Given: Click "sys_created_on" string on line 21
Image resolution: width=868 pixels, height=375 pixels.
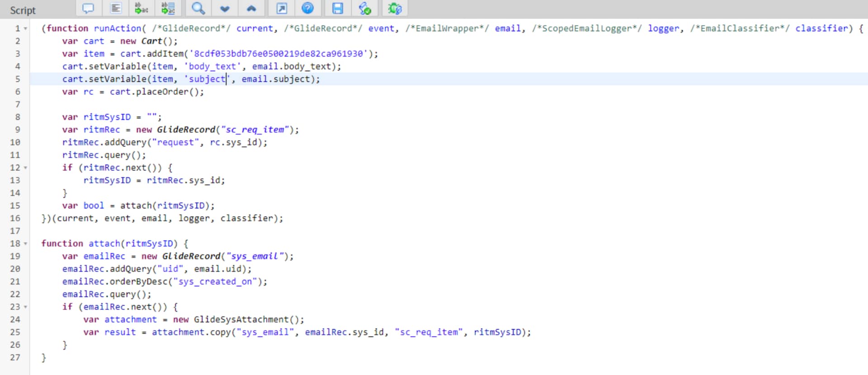Looking at the screenshot, I should [x=215, y=281].
